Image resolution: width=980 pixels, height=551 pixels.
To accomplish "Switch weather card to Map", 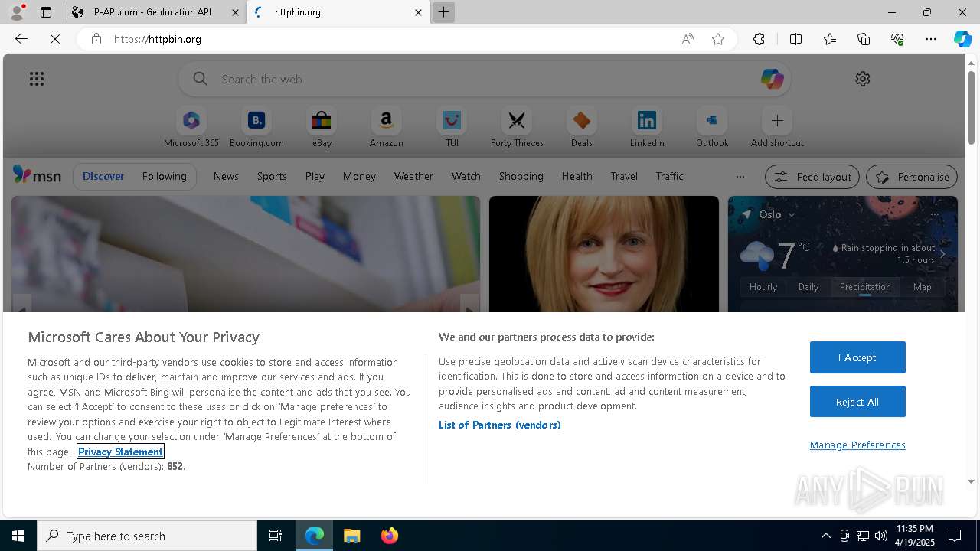I will tap(923, 287).
